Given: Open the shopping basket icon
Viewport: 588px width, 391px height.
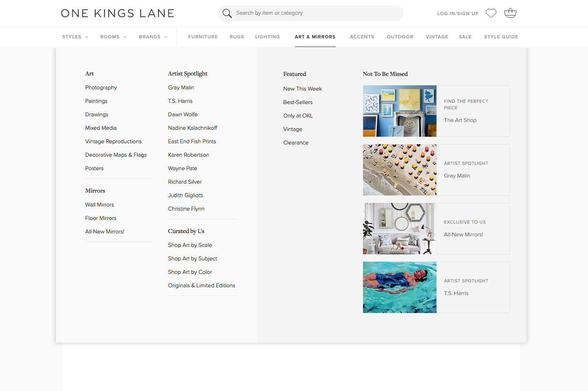Looking at the screenshot, I should coord(510,13).
